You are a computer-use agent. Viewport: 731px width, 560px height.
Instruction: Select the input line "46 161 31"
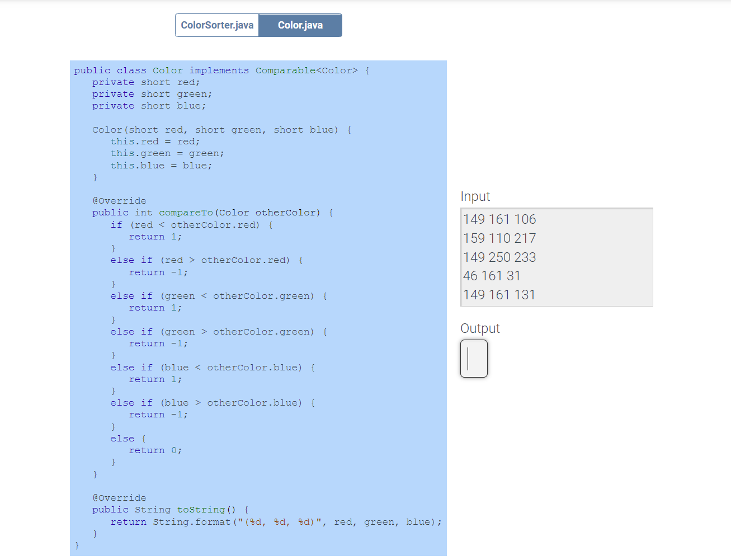(x=492, y=275)
